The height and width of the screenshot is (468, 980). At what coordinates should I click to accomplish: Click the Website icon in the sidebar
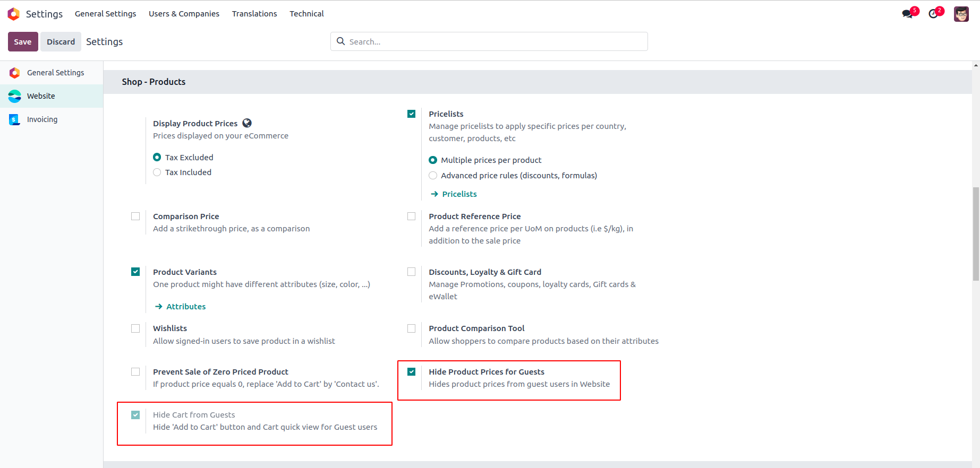click(x=15, y=96)
